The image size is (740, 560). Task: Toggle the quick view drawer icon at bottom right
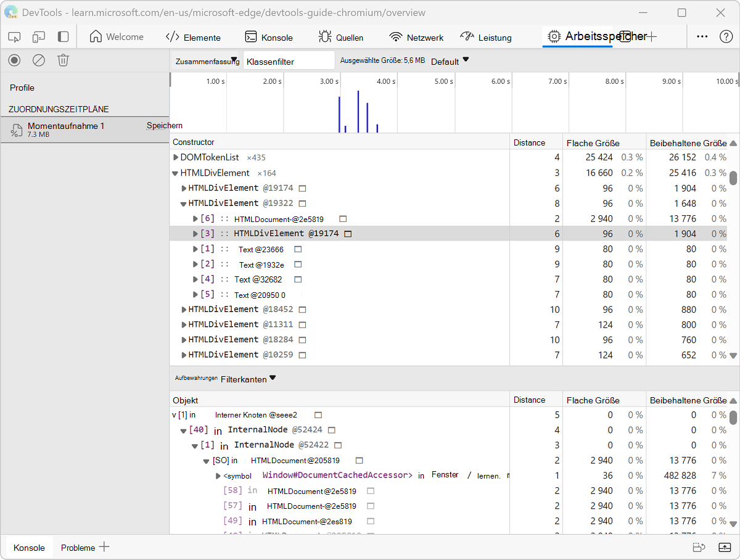coord(724,547)
